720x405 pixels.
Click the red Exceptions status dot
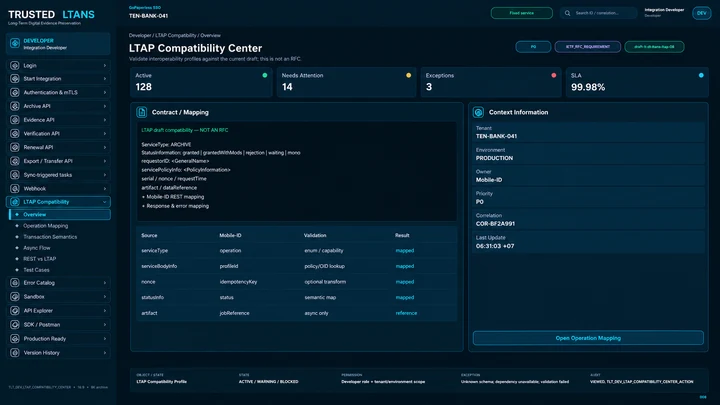tap(553, 75)
